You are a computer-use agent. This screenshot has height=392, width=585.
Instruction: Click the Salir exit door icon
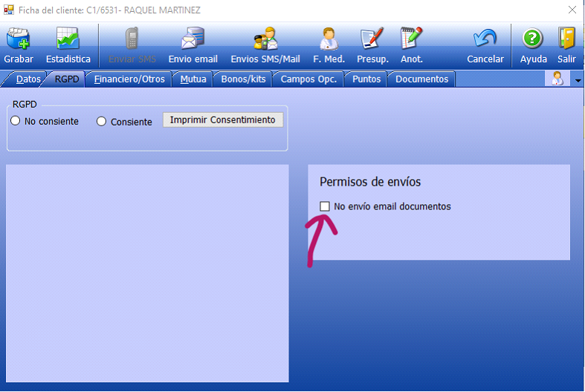pyautogui.click(x=566, y=39)
